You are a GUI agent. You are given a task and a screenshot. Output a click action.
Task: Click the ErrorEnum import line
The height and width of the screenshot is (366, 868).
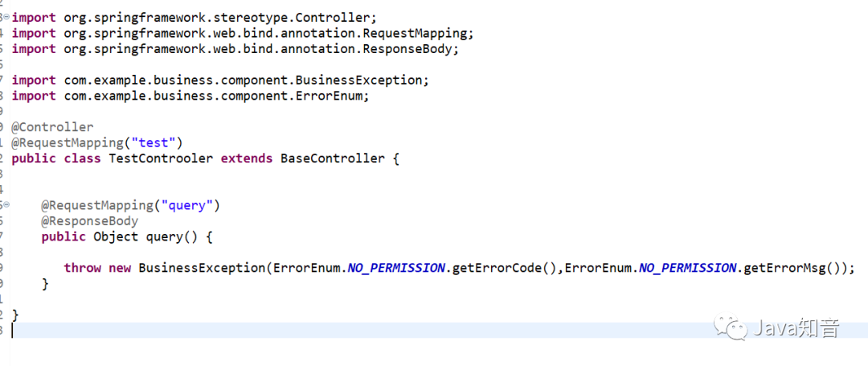coord(190,96)
